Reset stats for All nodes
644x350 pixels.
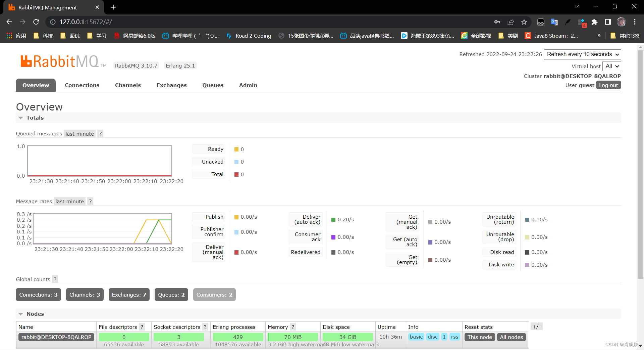click(511, 337)
